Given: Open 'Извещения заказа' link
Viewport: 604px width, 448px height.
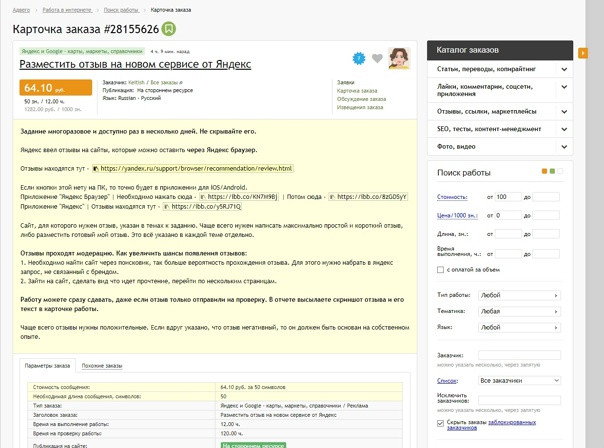Looking at the screenshot, I should [x=360, y=107].
